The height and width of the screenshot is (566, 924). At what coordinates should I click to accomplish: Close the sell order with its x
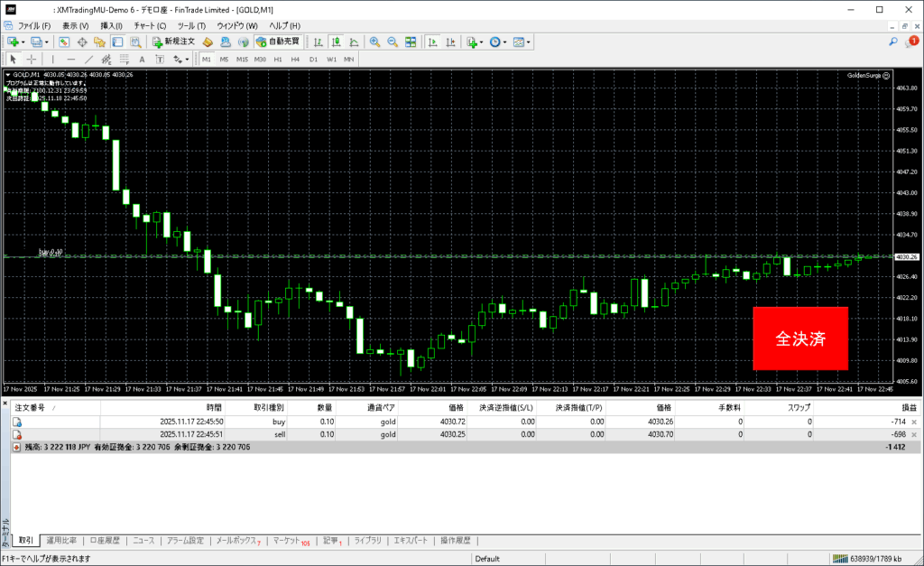coord(914,434)
